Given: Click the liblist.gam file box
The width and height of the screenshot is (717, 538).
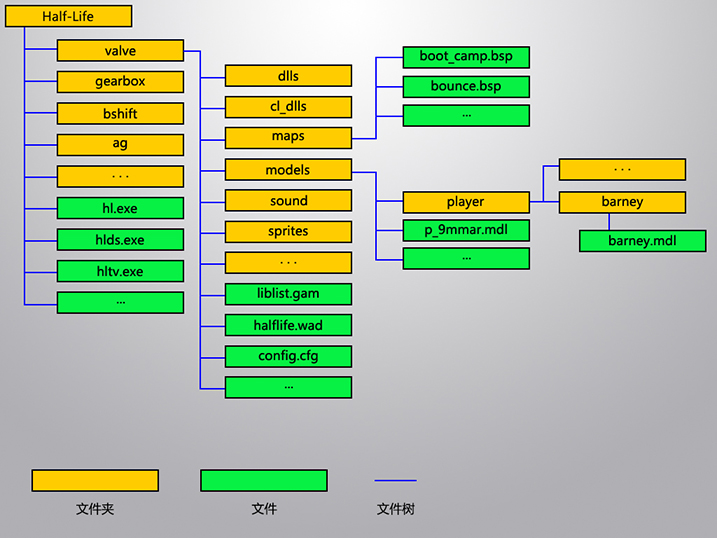Looking at the screenshot, I should pos(289,294).
